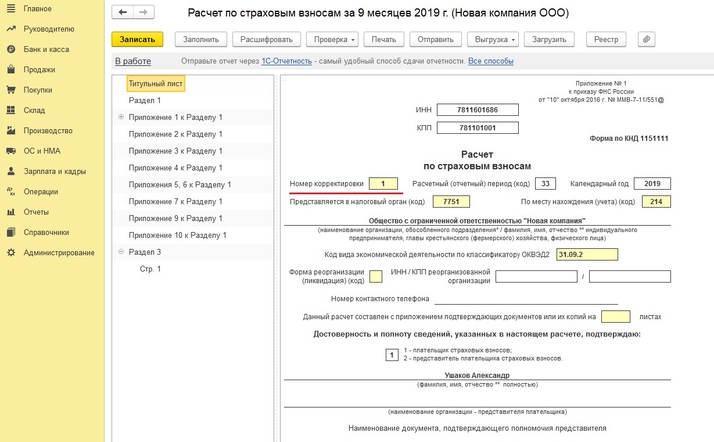Viewport: 714px width, 442px height.
Task: Click the Продажи shopping bag icon
Action: click(x=11, y=70)
